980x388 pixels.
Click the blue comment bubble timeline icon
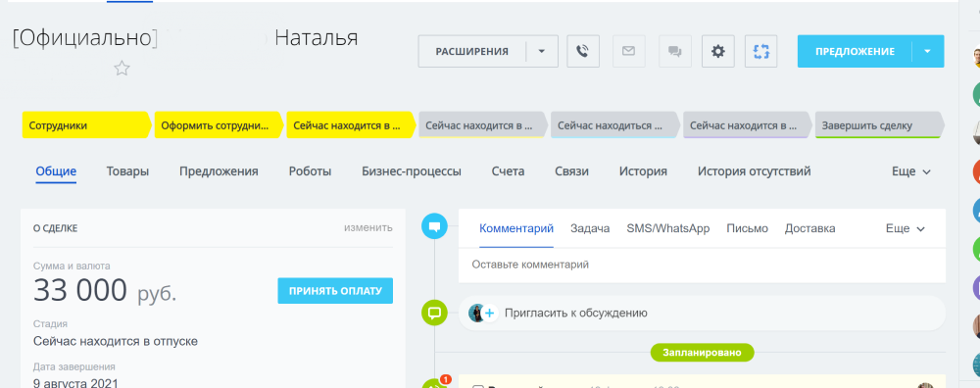[x=435, y=225]
